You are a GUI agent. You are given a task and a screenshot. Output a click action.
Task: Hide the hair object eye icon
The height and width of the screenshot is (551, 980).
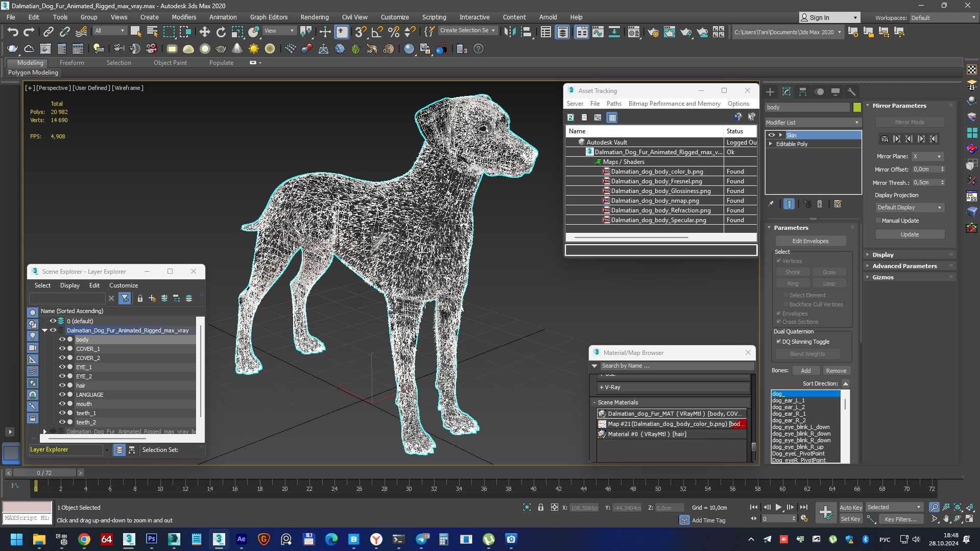[x=62, y=385]
